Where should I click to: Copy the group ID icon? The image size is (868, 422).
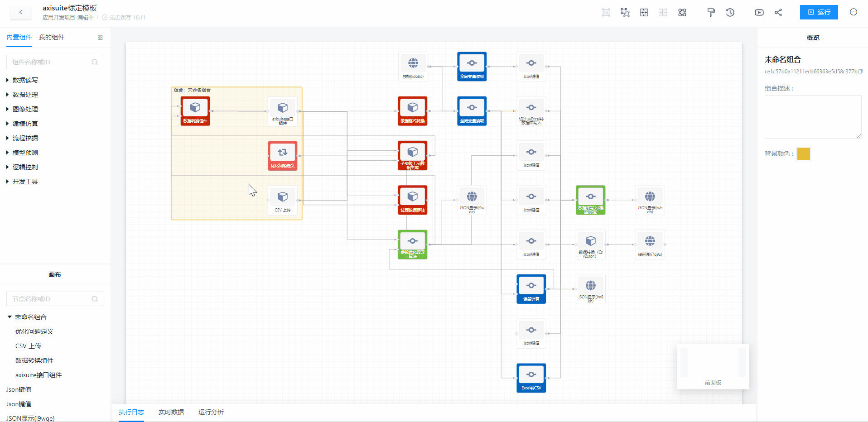(x=860, y=72)
